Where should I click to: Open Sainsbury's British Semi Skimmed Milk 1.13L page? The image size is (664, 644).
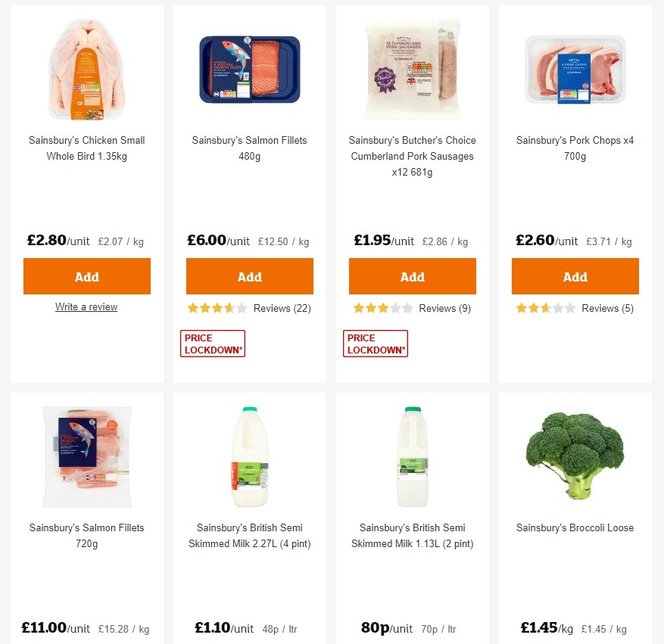(412, 535)
